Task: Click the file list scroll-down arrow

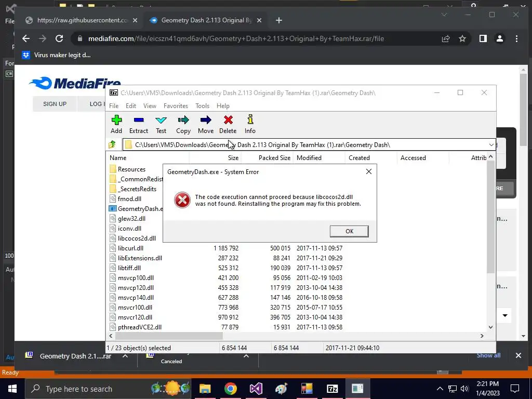Action: tap(490, 327)
